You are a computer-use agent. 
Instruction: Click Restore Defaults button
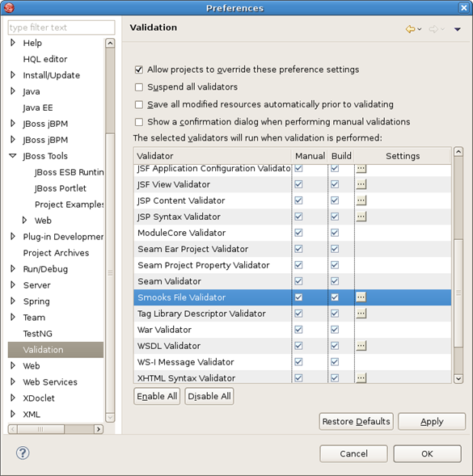pos(356,421)
